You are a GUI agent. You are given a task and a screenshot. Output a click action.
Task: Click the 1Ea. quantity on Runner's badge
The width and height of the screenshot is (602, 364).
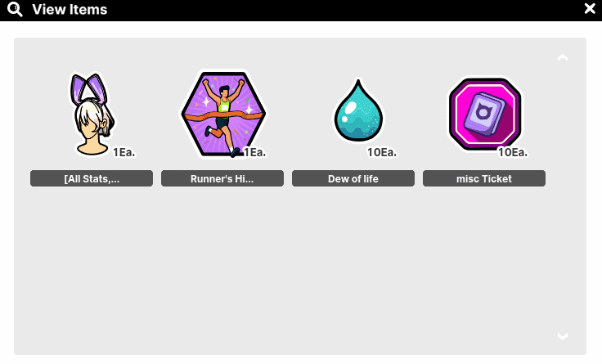point(254,152)
